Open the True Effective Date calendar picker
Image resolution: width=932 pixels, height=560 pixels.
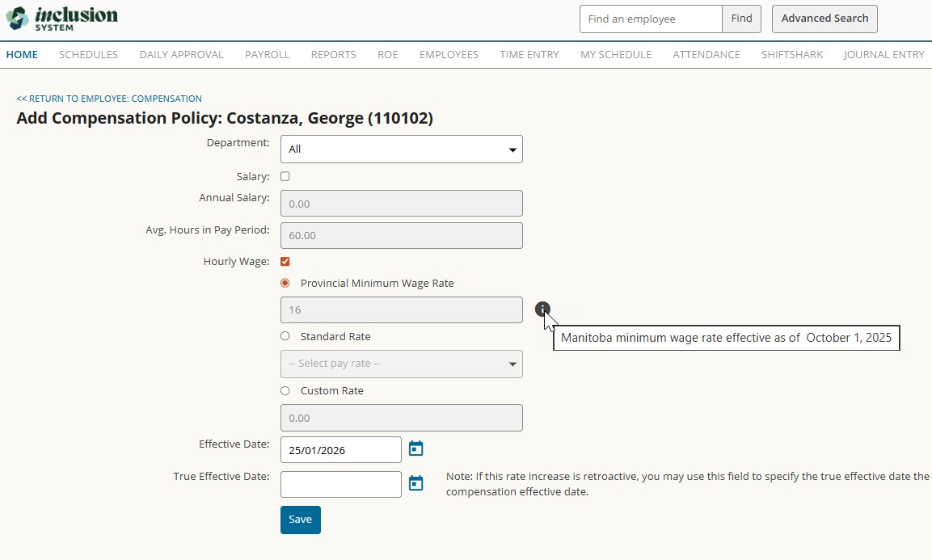(x=416, y=483)
